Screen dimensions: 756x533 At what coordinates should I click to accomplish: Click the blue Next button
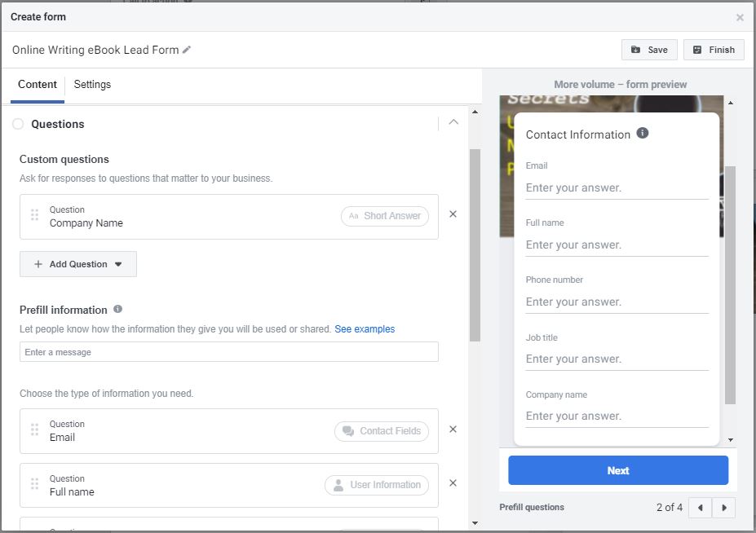[x=618, y=470]
